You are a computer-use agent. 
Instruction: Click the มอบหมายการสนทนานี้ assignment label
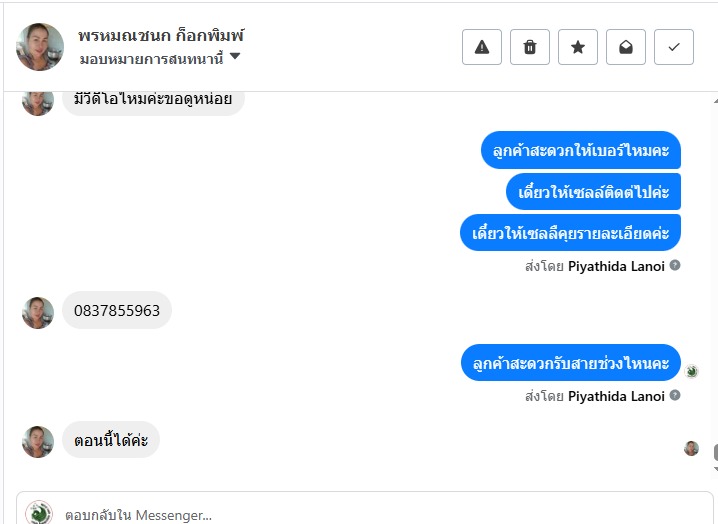point(151,58)
